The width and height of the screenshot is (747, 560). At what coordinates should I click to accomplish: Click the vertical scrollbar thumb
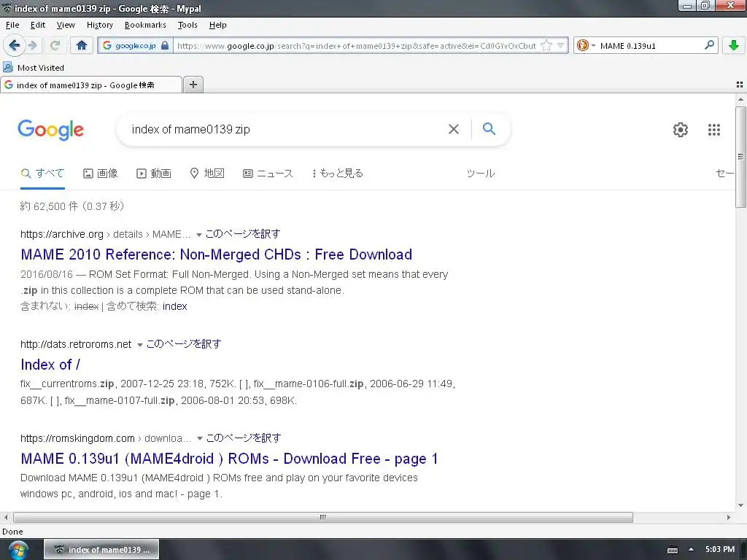tap(740, 157)
